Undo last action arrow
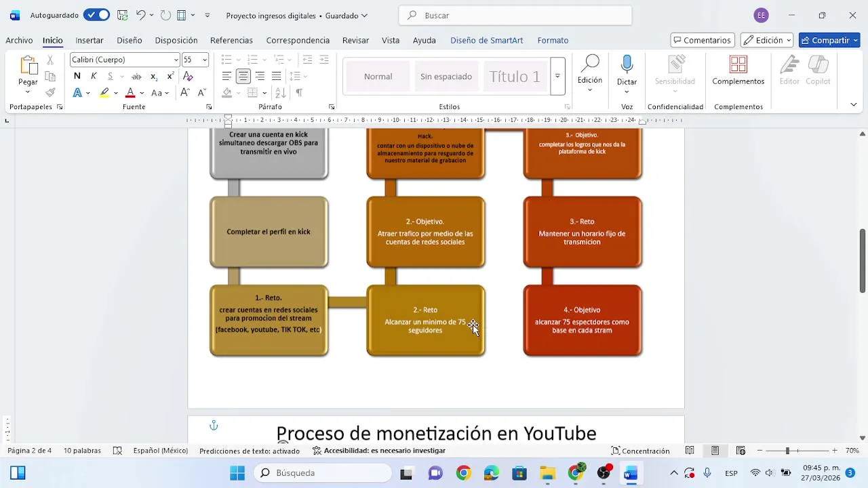 (140, 15)
